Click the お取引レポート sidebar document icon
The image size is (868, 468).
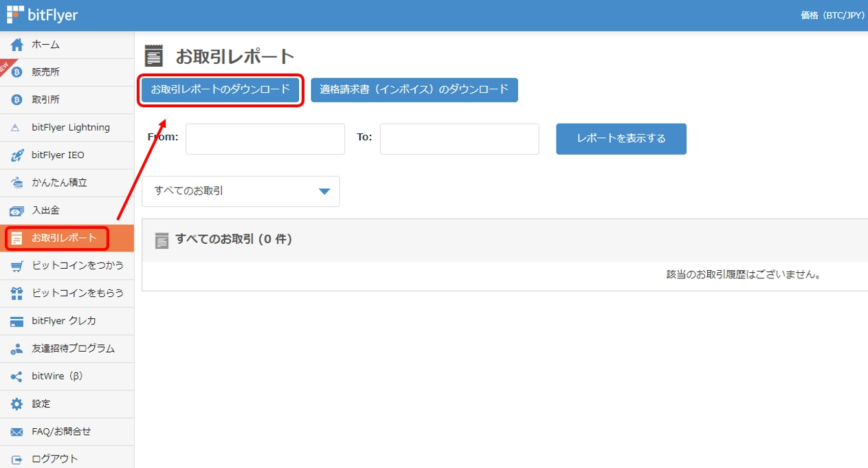pos(17,238)
